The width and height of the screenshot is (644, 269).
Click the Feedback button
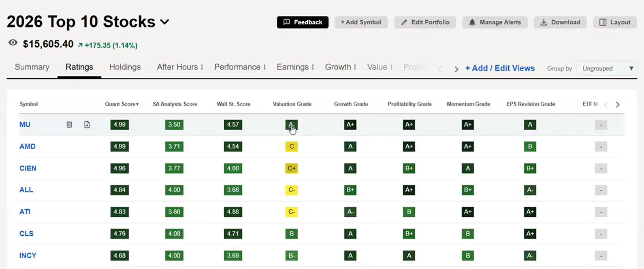tap(303, 22)
